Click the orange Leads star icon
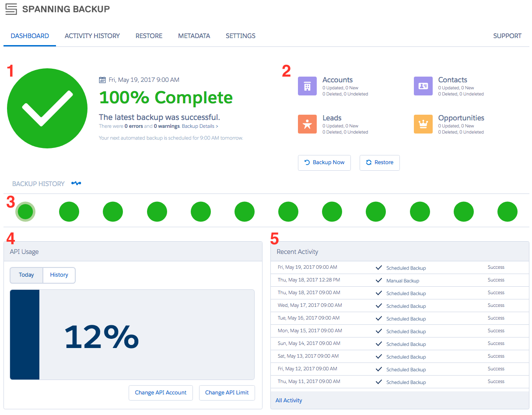This screenshot has height=415, width=532. pyautogui.click(x=307, y=124)
